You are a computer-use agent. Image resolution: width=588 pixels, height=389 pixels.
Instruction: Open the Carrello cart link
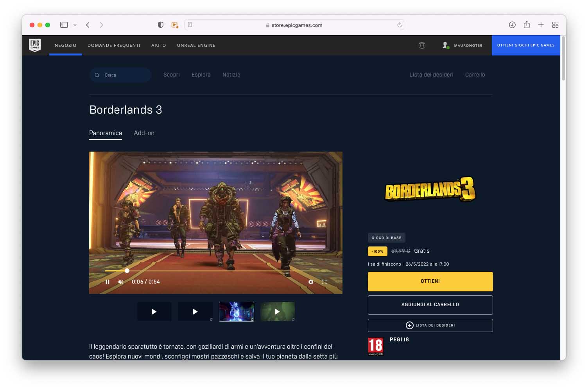(x=475, y=75)
